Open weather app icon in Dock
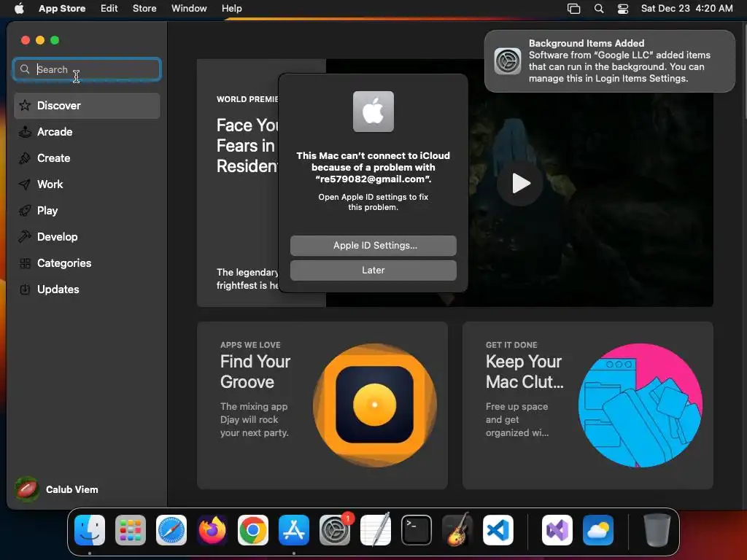The height and width of the screenshot is (560, 747). [598, 530]
